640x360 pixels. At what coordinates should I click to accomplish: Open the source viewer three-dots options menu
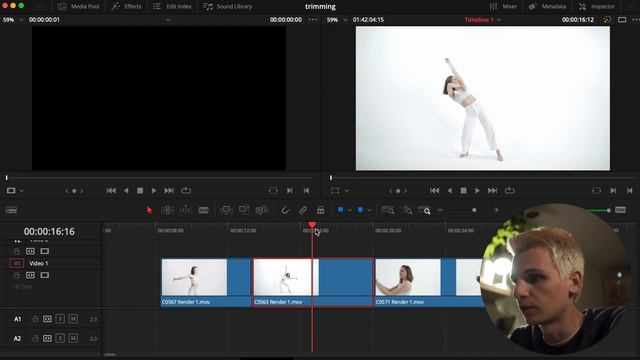coord(313,20)
